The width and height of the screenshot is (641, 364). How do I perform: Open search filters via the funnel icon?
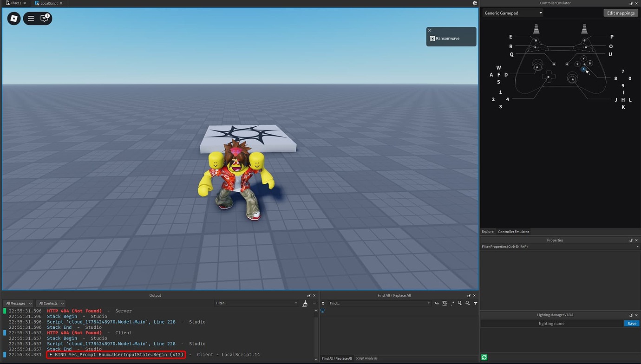tap(475, 303)
